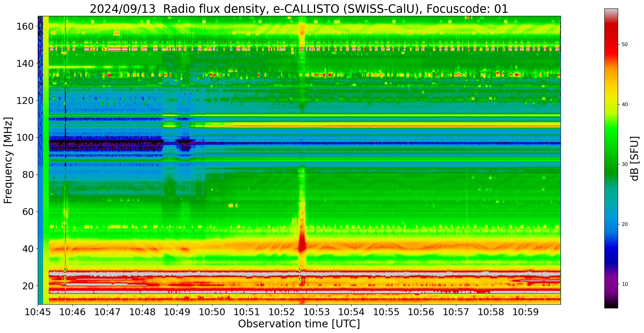Click the 60 frequency tick label
The width and height of the screenshot is (644, 333).
click(x=28, y=212)
